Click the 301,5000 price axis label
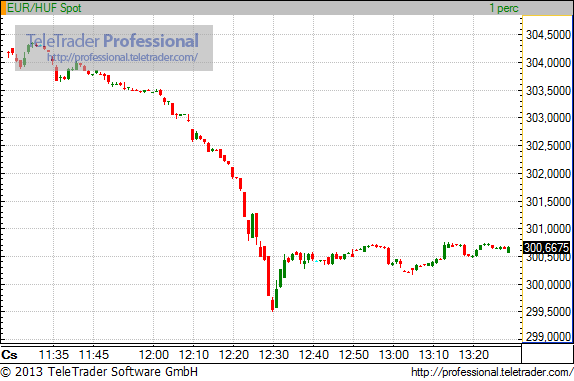 click(x=548, y=201)
